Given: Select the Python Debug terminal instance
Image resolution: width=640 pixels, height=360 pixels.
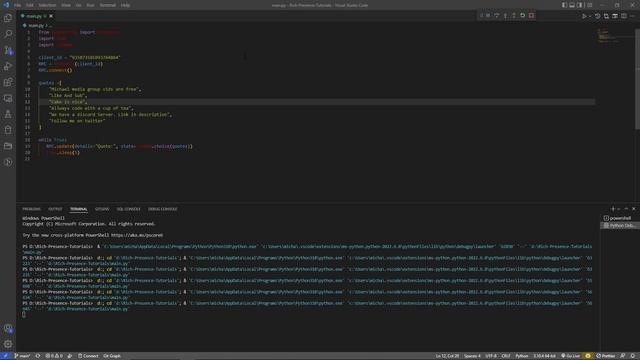Looking at the screenshot, I should (x=620, y=225).
